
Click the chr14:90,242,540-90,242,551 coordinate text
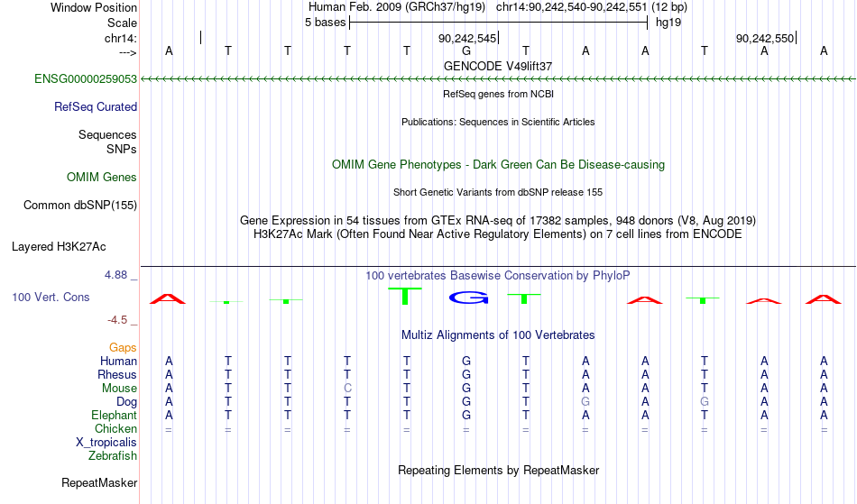coord(571,7)
